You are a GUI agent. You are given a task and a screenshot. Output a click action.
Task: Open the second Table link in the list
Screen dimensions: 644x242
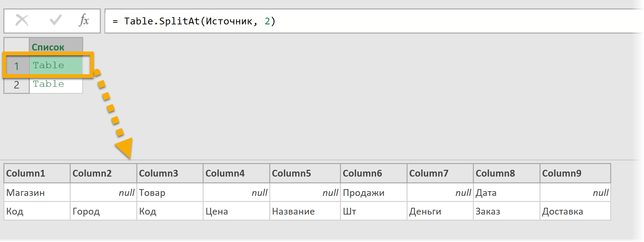48,84
